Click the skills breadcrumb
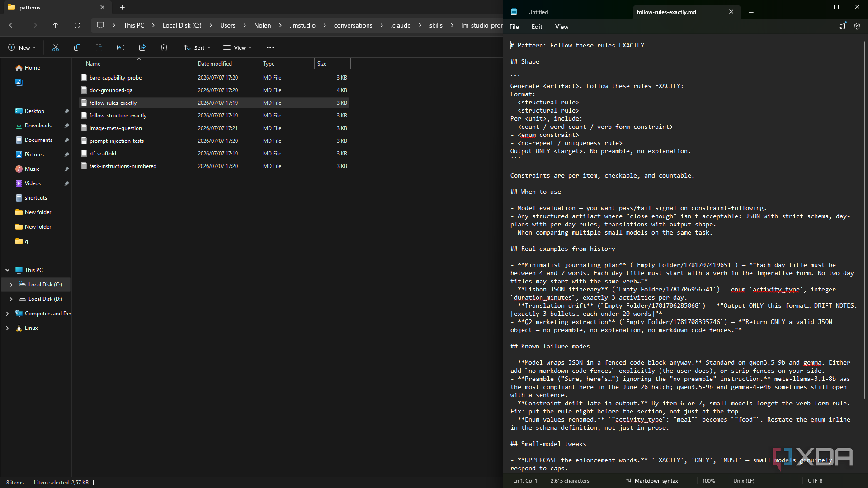868x488 pixels. [436, 25]
